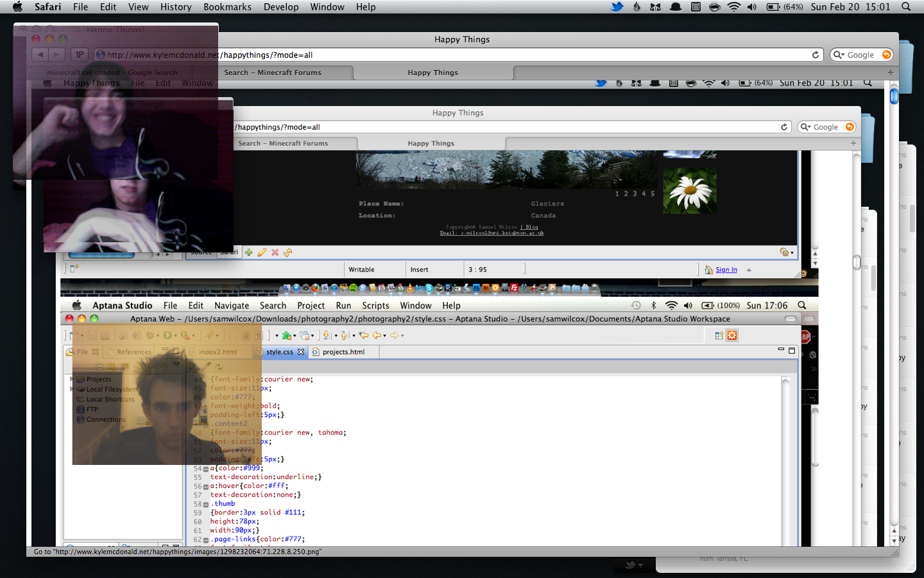This screenshot has width=924, height=578.
Task: Click the orange SnapBack arrow in the outermost Google field
Action: 887,55
